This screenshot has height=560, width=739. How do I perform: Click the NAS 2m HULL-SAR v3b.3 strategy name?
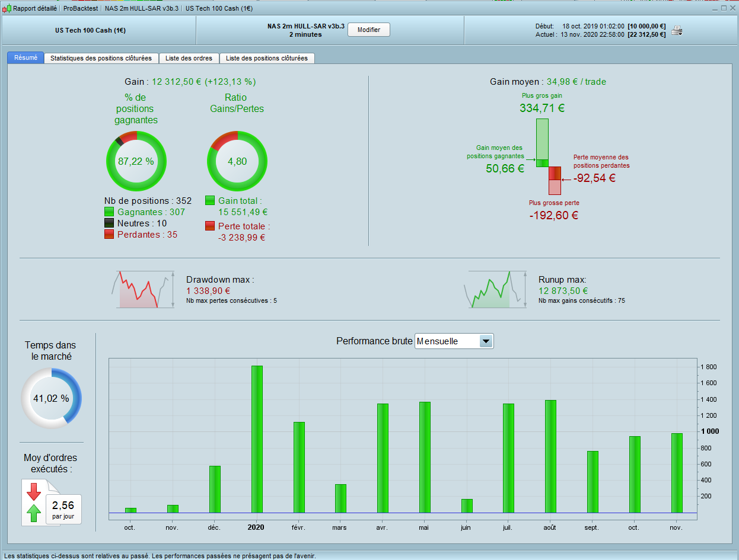pyautogui.click(x=305, y=26)
